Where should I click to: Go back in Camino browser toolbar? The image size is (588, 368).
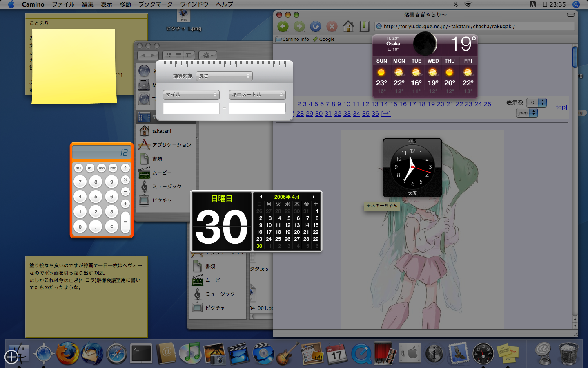tap(283, 27)
